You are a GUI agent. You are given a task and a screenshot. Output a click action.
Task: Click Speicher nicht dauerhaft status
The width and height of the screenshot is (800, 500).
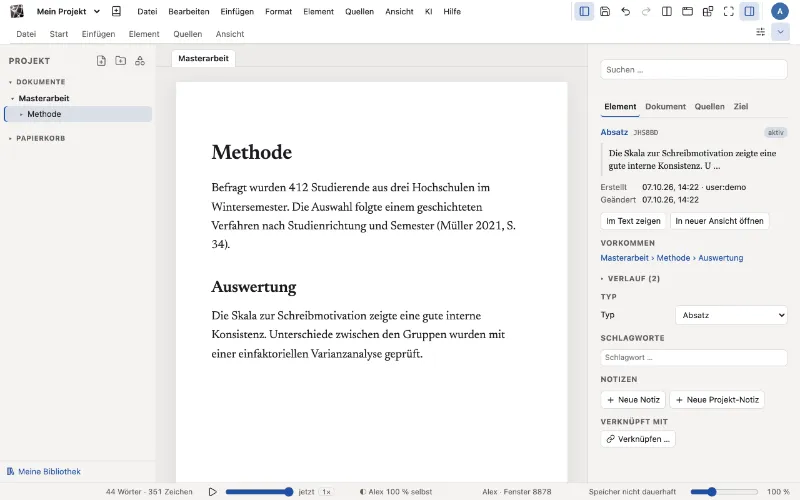(632, 492)
